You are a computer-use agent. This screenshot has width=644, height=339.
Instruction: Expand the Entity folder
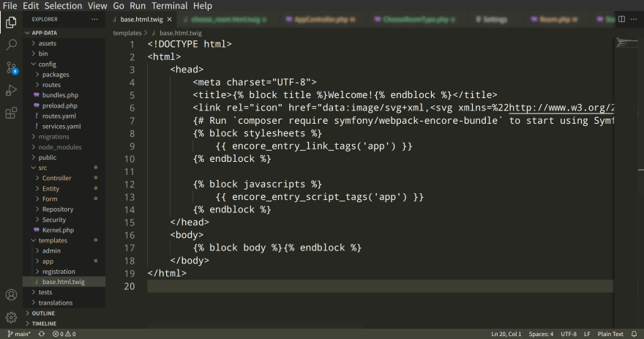click(50, 189)
